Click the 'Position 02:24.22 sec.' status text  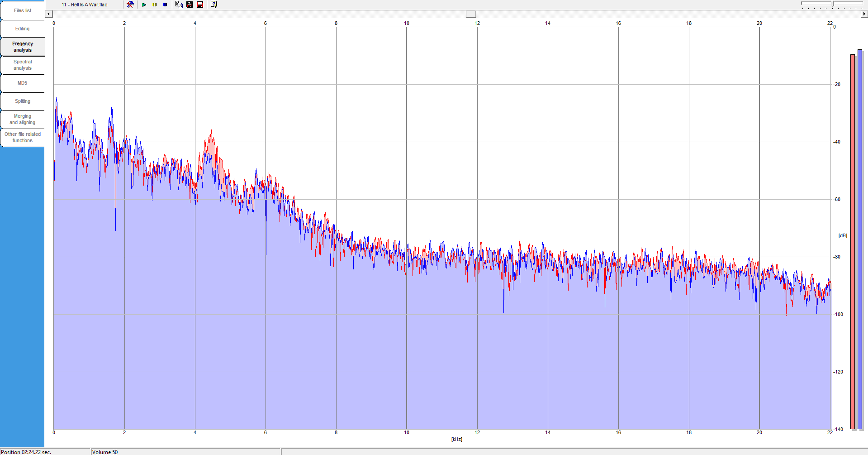(x=26, y=452)
